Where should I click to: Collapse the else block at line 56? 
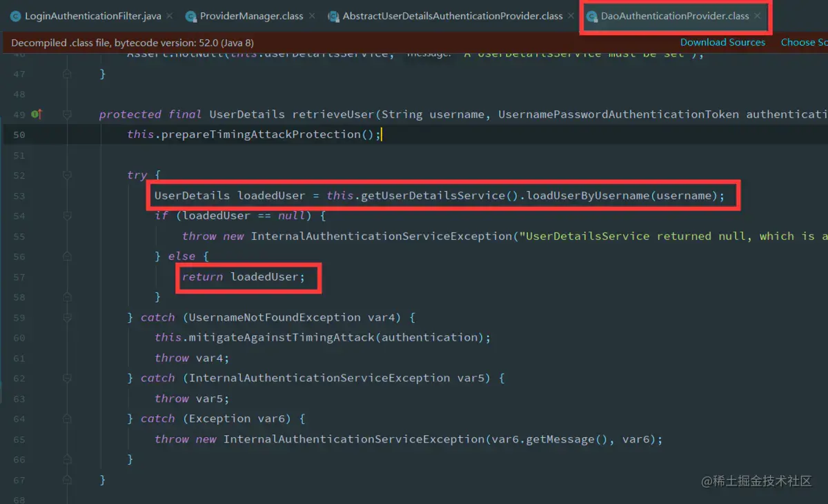[67, 256]
